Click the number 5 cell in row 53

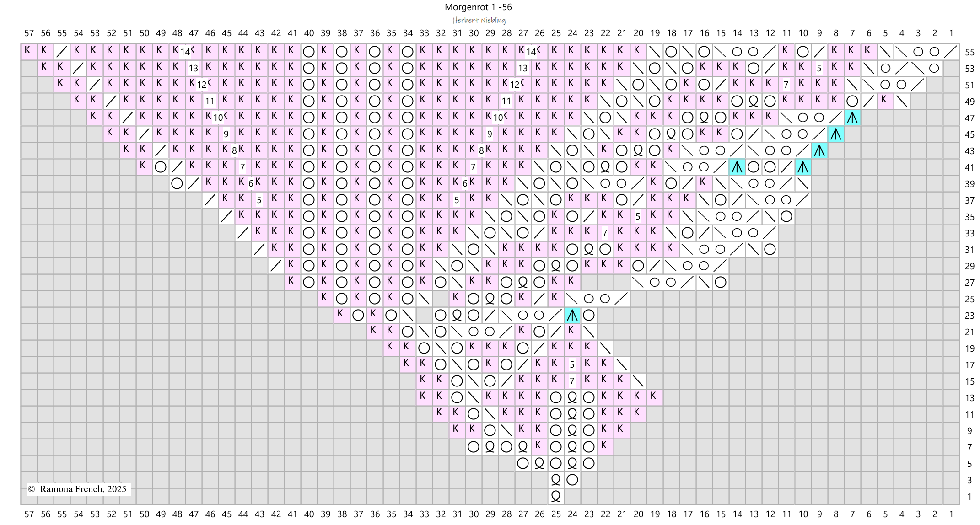pos(819,69)
